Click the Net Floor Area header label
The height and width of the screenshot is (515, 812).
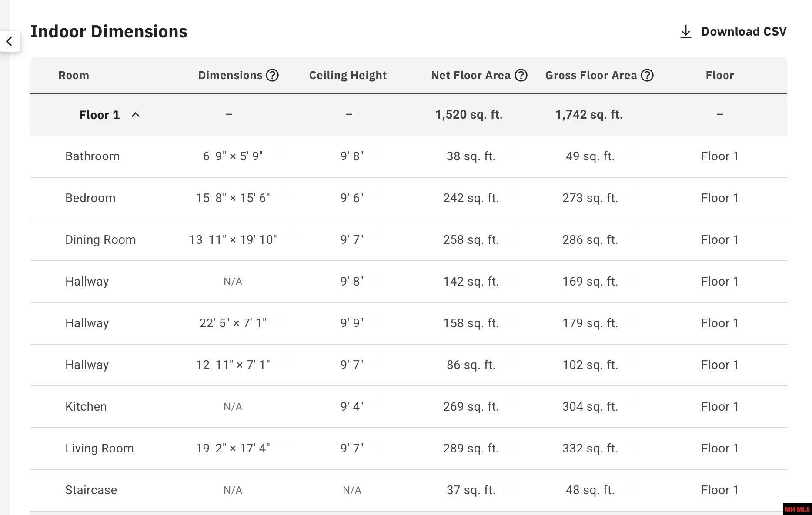(471, 75)
